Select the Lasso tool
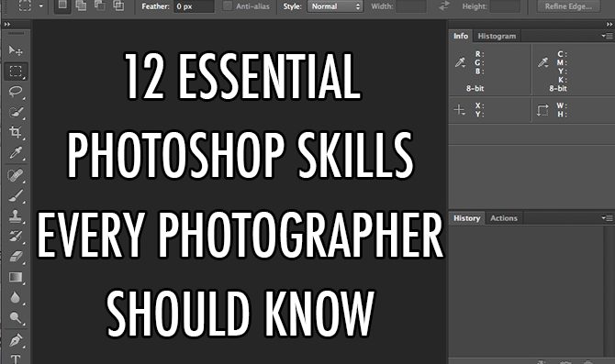615x364 pixels. [x=16, y=92]
